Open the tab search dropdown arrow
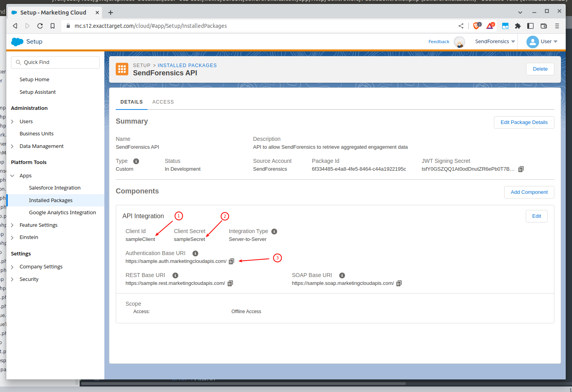 tap(520, 13)
